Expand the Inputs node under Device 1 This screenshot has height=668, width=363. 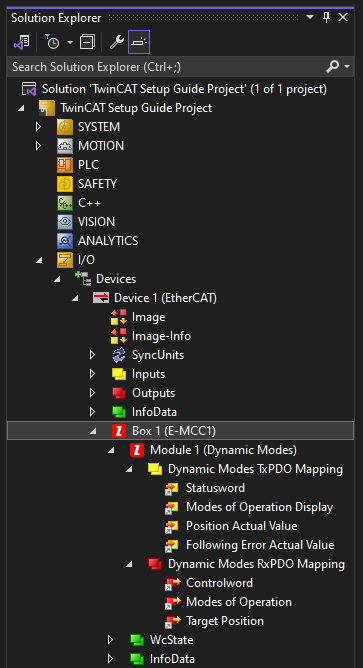click(92, 374)
